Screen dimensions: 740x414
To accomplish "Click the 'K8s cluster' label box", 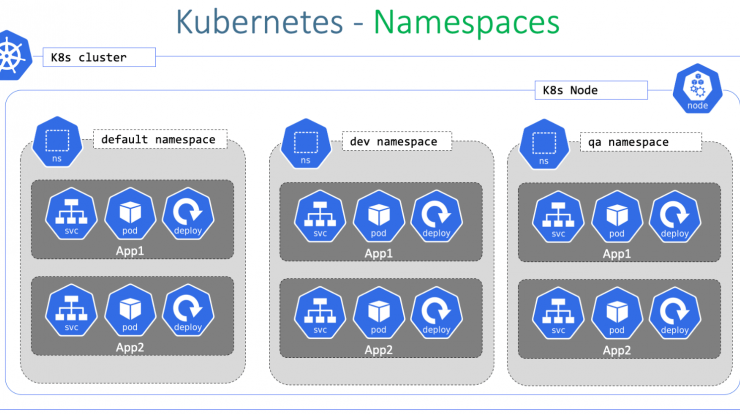I will (99, 57).
